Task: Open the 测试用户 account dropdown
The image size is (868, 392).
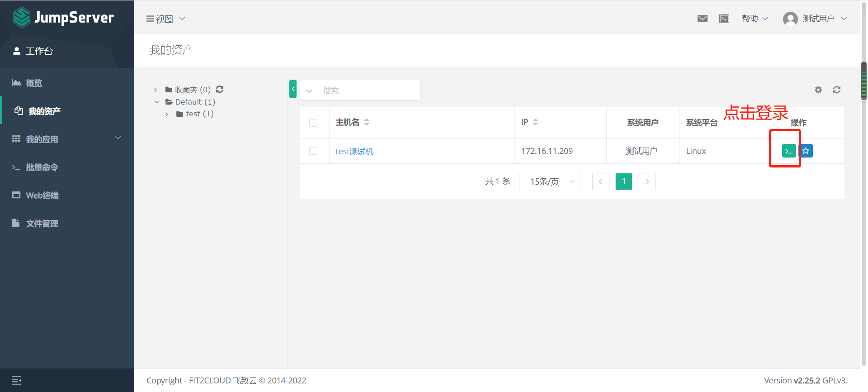Action: coord(815,19)
